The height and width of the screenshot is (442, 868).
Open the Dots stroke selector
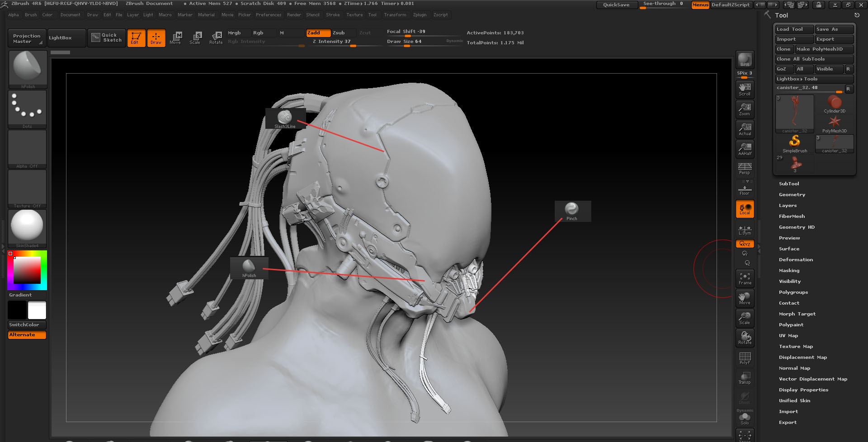27,109
